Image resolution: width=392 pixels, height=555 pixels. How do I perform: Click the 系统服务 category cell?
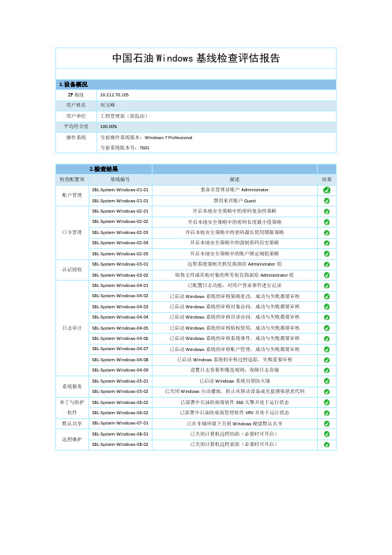pos(72,387)
